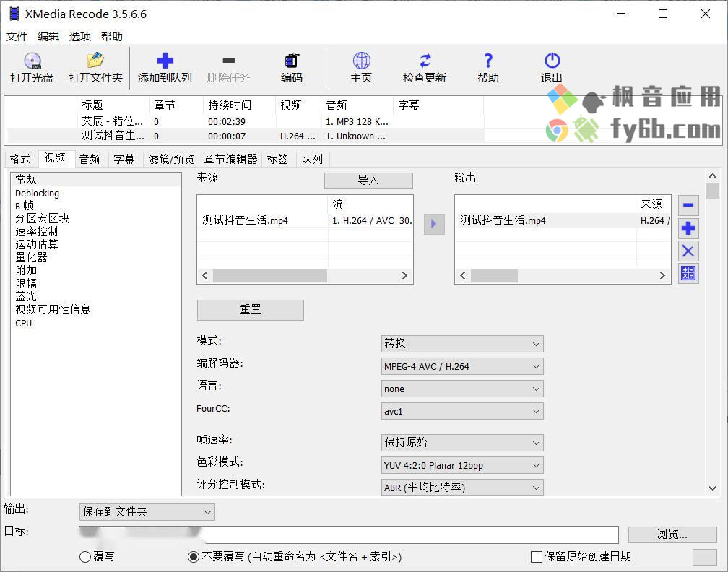728x572 pixels.
Task: Switch to the 音频 tab
Action: [x=90, y=159]
